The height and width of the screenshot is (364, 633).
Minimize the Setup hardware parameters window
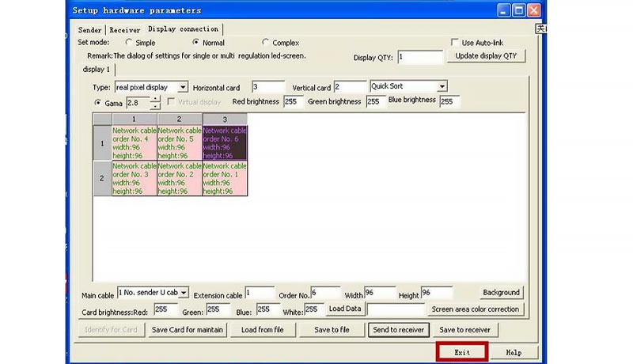(503, 10)
